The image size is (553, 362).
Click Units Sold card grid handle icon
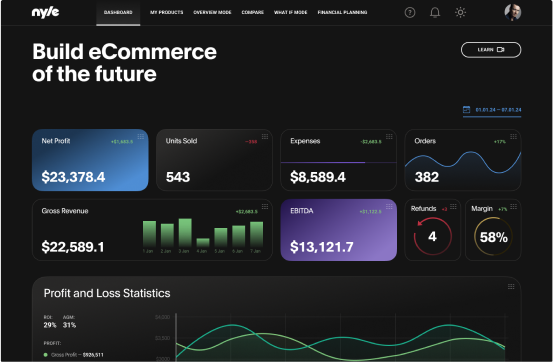(x=265, y=137)
